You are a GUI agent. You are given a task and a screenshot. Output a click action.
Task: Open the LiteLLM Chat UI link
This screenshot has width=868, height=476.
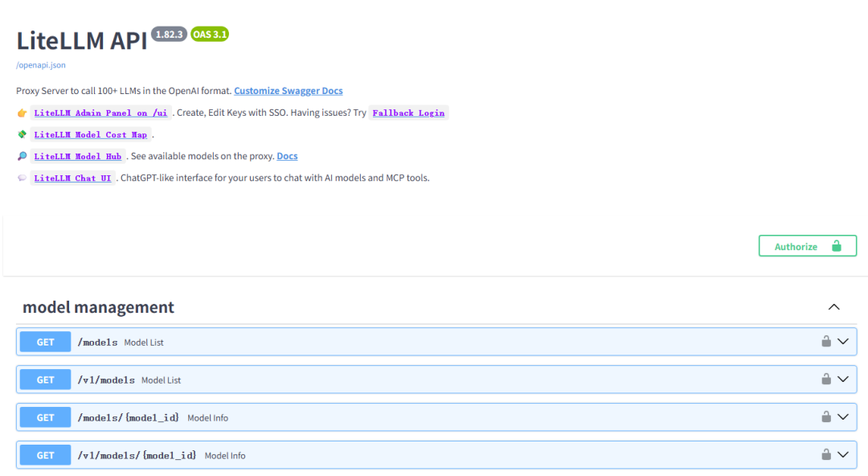[x=72, y=178]
